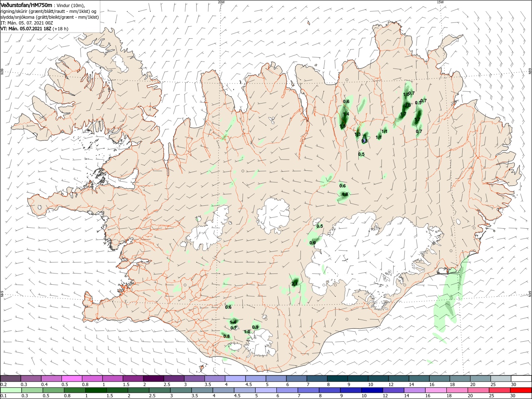Click the bright red rain swatch labeled 30
Viewport: 532px width, 399px height.
(x=521, y=390)
